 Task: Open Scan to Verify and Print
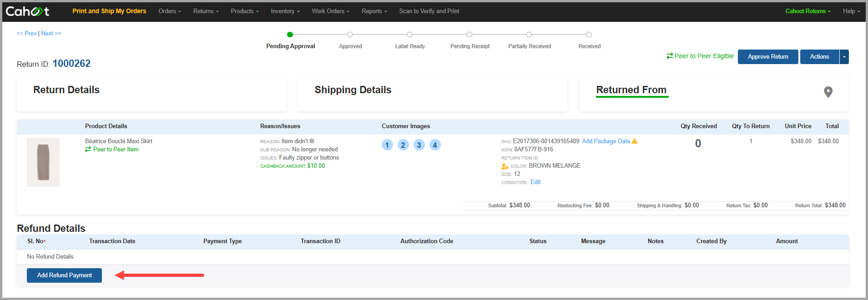(x=429, y=11)
